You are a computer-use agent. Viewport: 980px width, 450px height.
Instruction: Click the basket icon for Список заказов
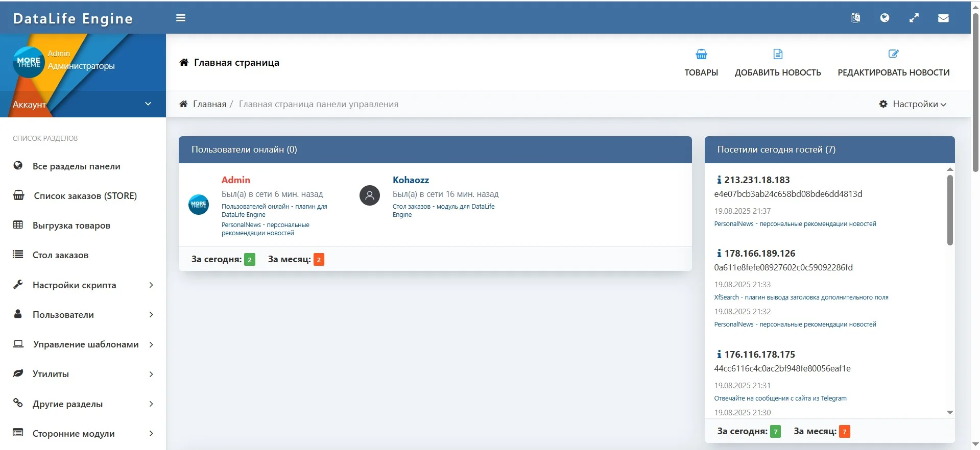18,195
